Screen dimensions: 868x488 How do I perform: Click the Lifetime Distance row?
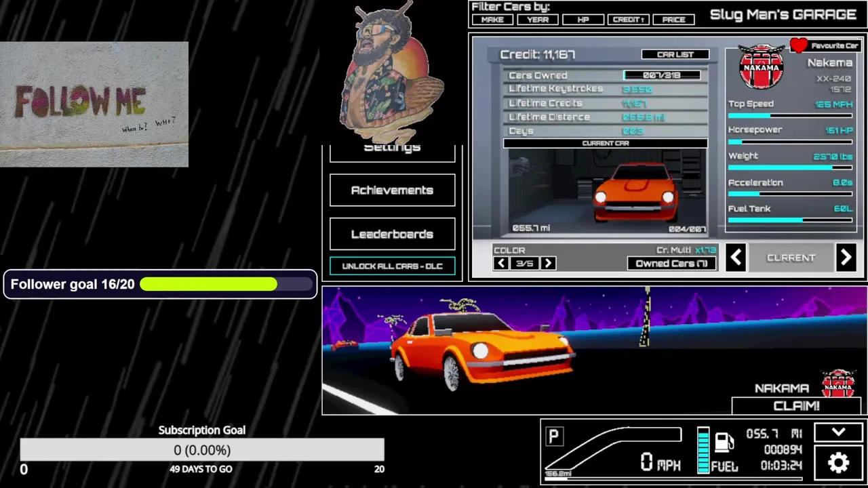coord(606,117)
